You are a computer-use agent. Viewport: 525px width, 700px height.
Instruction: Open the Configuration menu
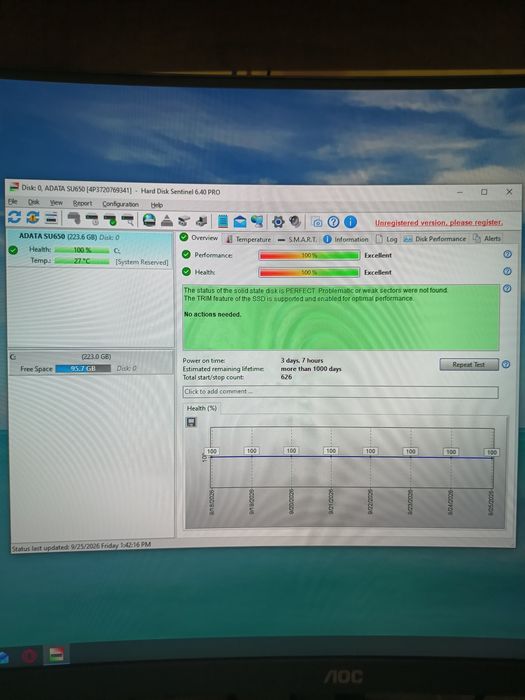coord(121,204)
